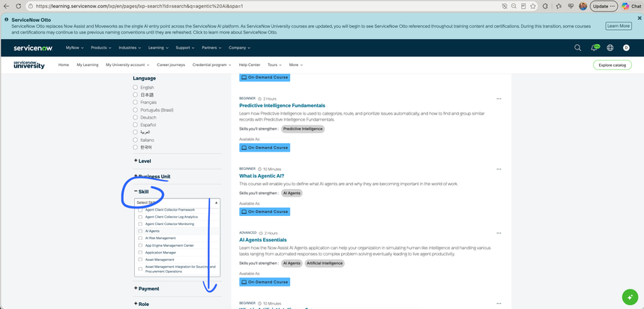
Task: Check the App Engine Management Center checkbox
Action: 140,245
